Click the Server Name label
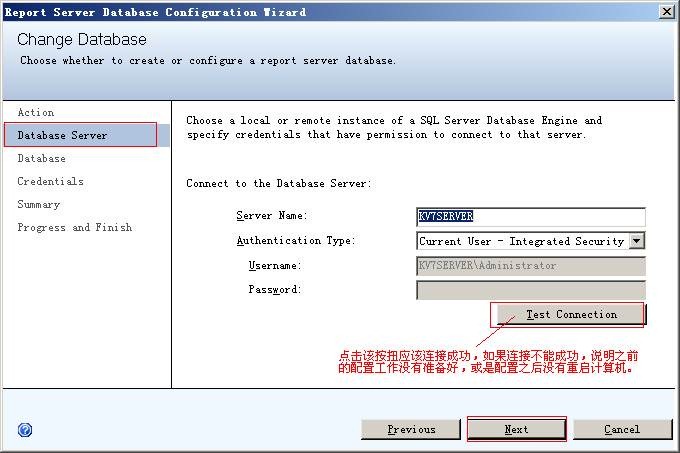680x453 pixels. point(271,216)
